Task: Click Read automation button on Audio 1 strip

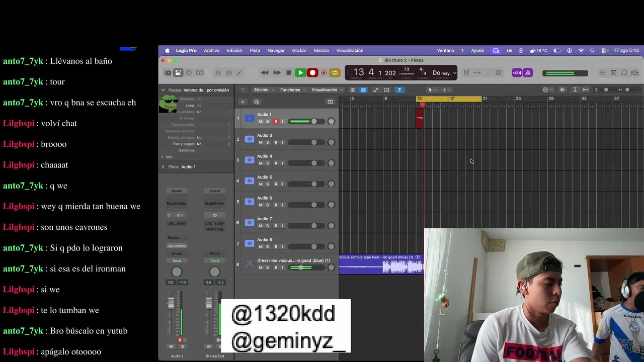Action: 177,260
